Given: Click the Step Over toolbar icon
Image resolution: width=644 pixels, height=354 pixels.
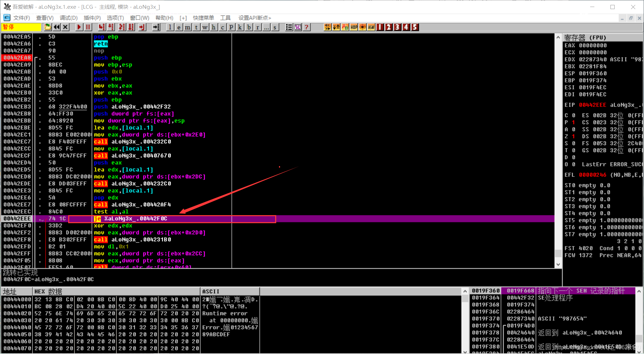Looking at the screenshot, I should click(111, 27).
